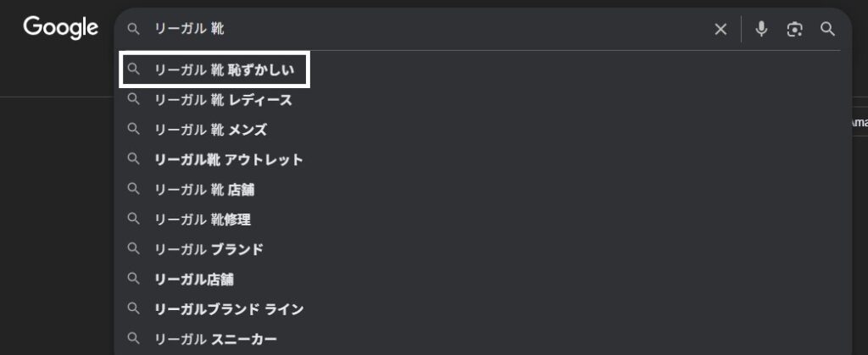Open Google Lens image search
Screen dimensions: 868x355
point(794,30)
